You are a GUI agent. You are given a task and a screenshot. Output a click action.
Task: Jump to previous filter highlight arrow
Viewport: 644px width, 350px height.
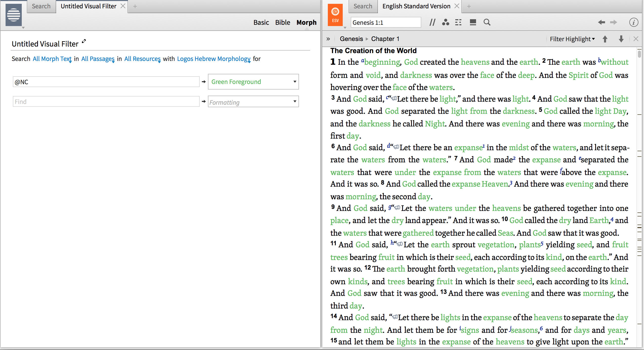[x=605, y=39]
